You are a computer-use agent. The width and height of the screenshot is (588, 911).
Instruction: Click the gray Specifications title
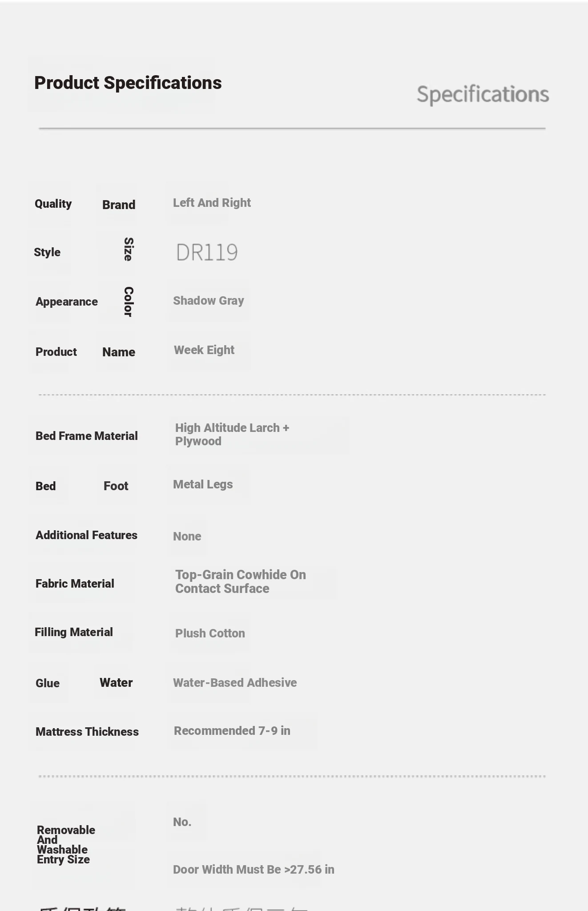tap(483, 95)
